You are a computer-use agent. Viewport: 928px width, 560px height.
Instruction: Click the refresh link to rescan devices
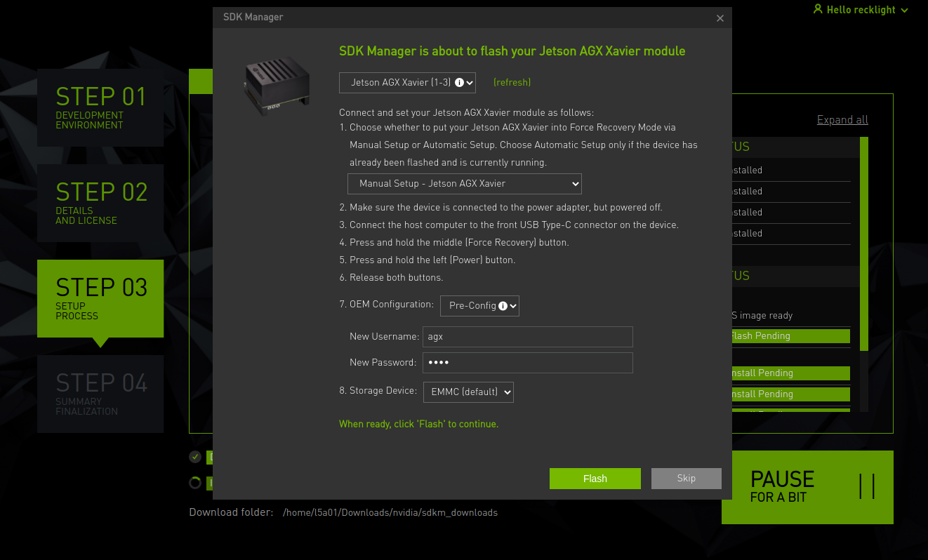511,82
